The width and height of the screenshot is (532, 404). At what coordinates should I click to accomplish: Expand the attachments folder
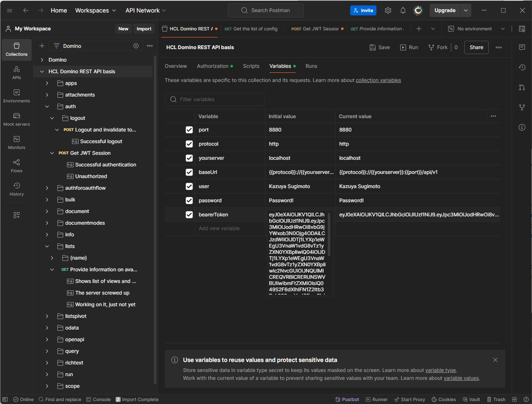pos(47,95)
